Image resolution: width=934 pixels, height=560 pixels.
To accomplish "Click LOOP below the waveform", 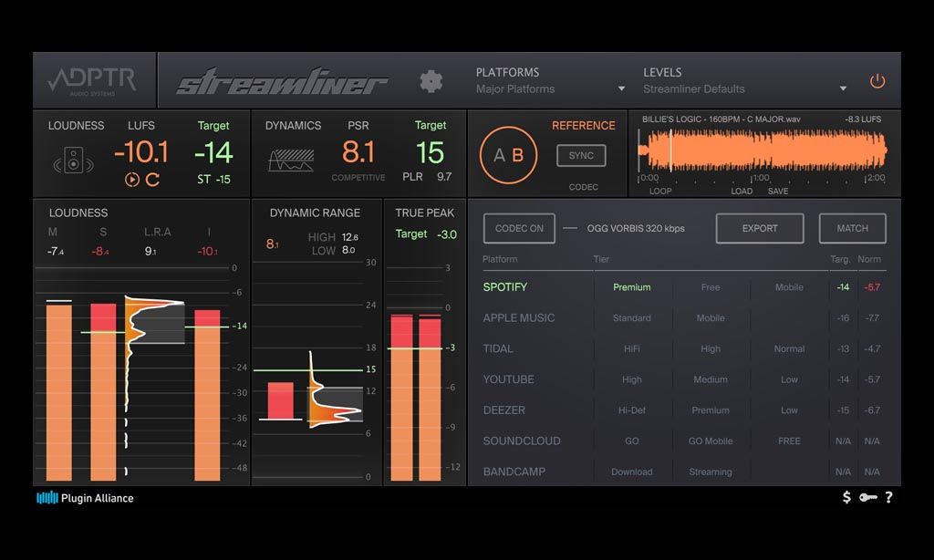I will tap(660, 192).
